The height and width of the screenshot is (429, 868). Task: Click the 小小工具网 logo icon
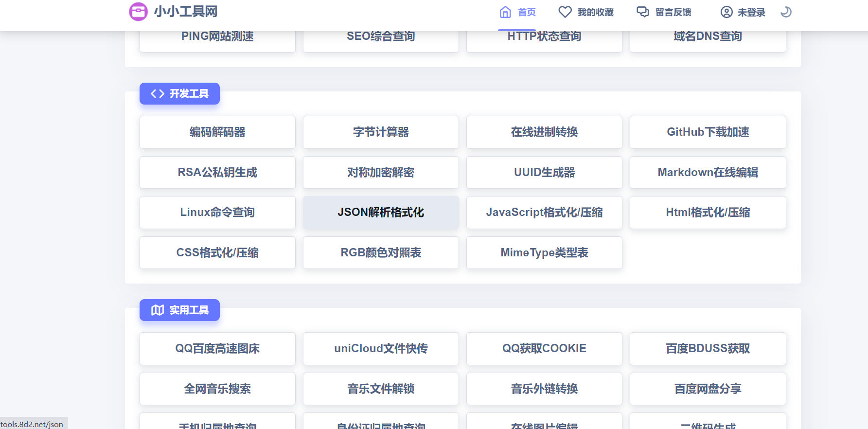138,12
